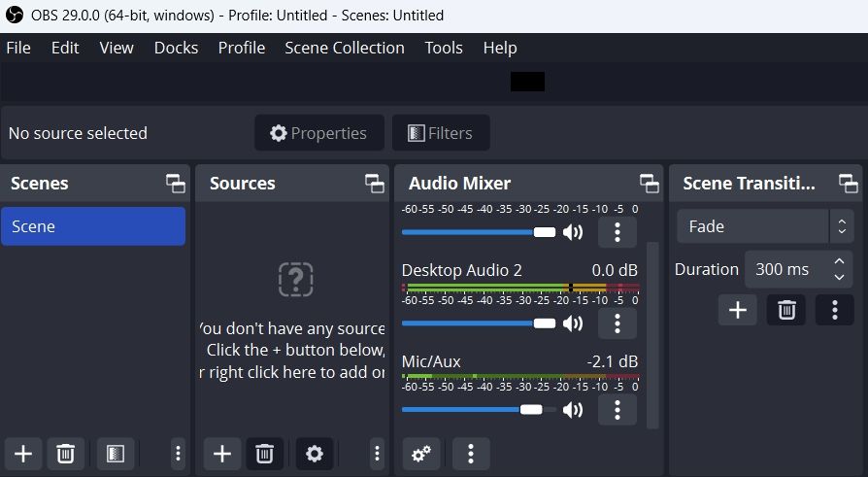Open advanced audio properties gears icon
Screen dimensions: 868x477
pos(421,454)
